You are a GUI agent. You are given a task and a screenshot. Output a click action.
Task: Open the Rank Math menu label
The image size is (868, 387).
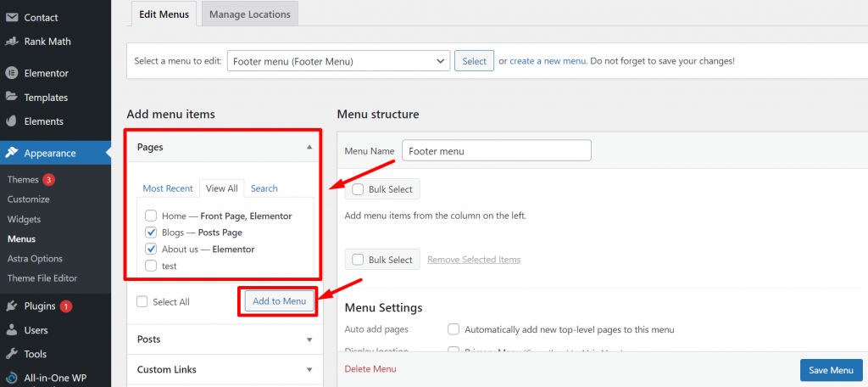click(47, 42)
